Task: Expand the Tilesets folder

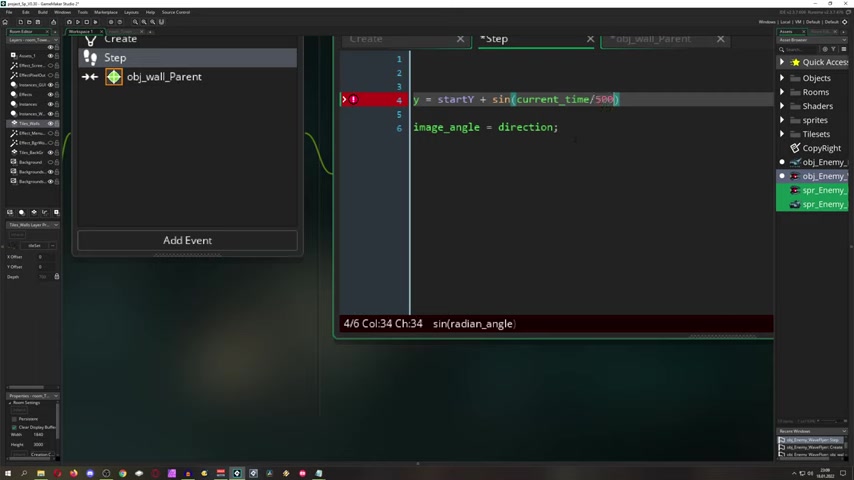Action: point(782,134)
